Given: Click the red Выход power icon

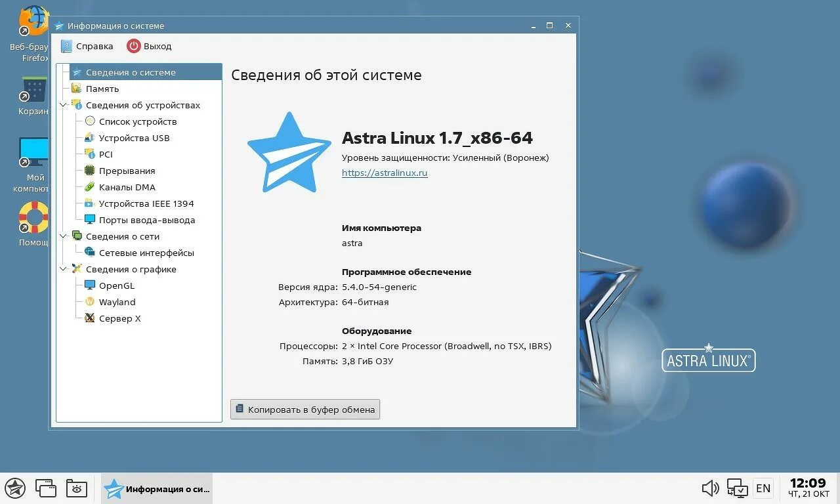Looking at the screenshot, I should pos(134,46).
